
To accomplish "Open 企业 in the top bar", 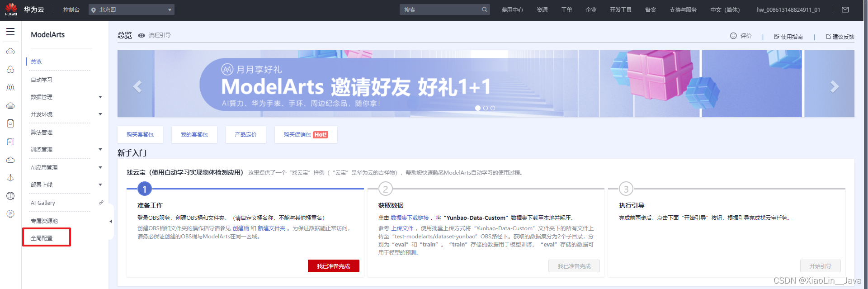I will [591, 9].
